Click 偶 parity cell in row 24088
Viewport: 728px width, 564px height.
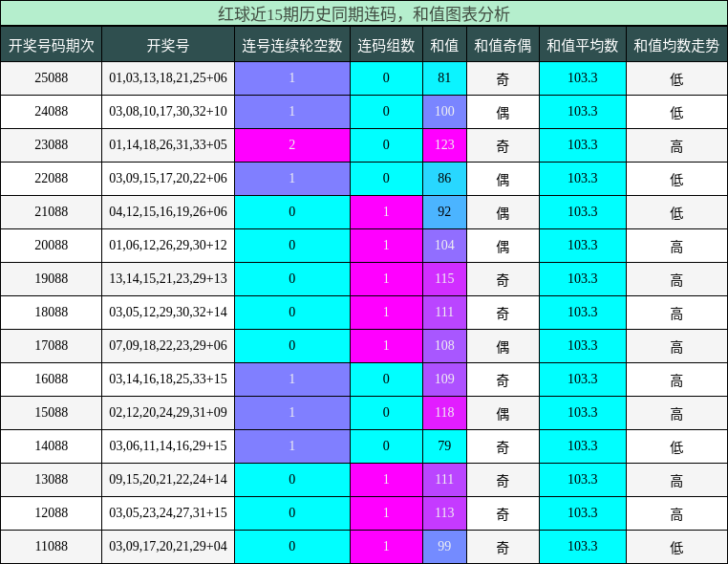click(x=503, y=112)
